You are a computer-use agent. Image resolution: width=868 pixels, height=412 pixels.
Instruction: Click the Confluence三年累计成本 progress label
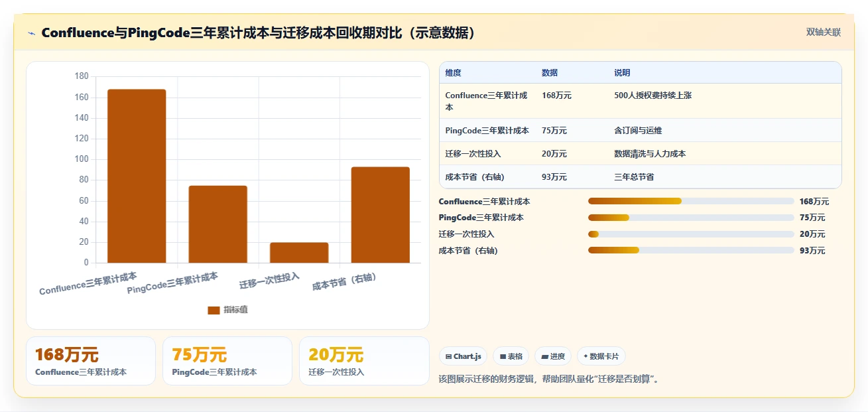(484, 201)
